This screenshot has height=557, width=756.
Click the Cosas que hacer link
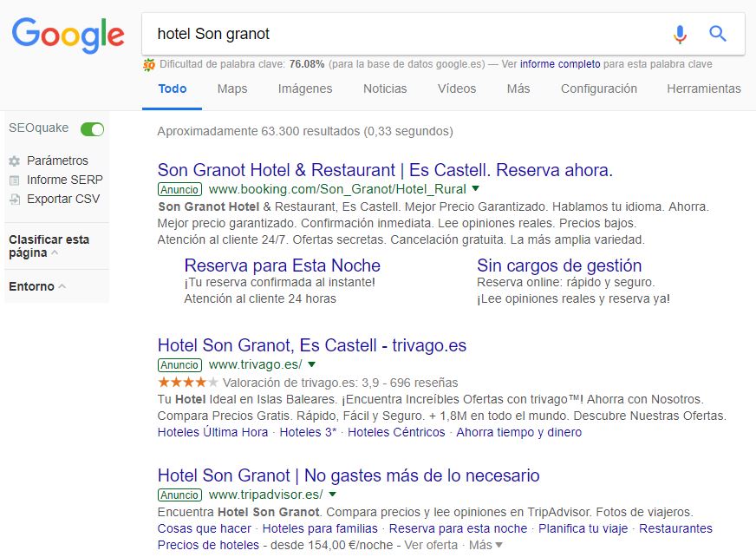coord(205,528)
